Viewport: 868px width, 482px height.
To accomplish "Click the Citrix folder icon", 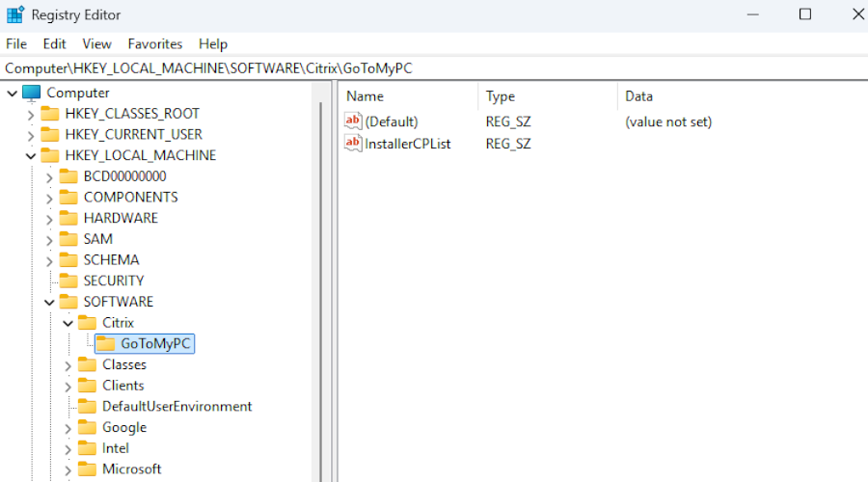I will tap(87, 323).
